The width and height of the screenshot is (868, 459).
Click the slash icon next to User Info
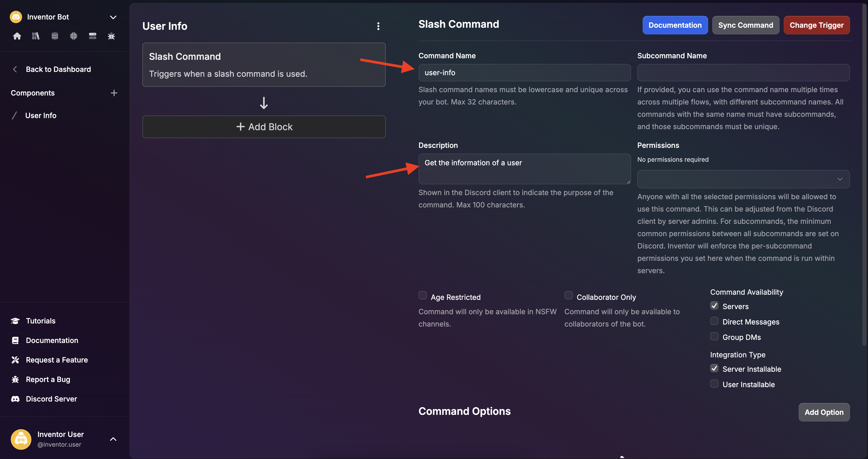point(14,116)
